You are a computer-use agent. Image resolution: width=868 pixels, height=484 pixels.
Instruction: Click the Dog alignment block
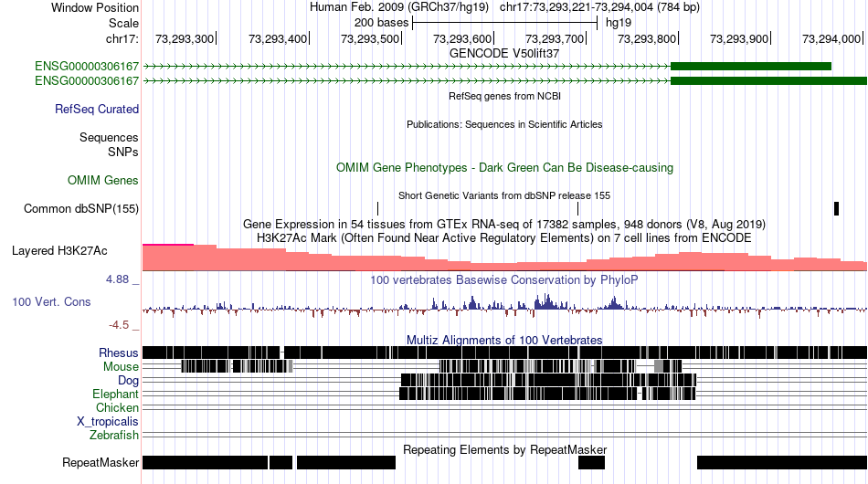coord(548,380)
